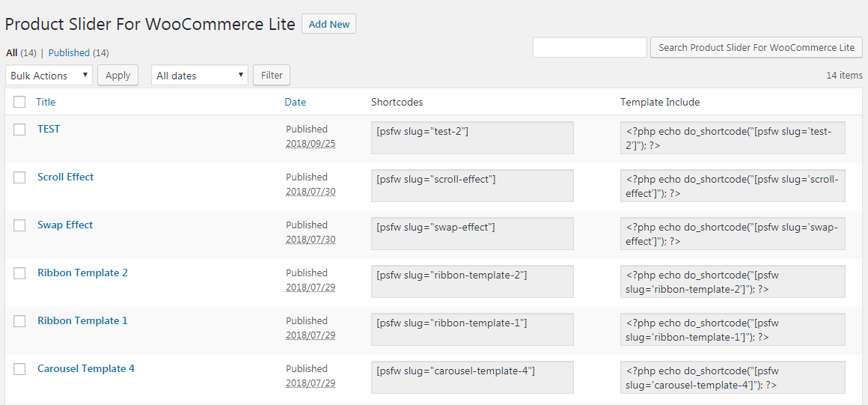Click the Shortcodes column header
This screenshot has width=868, height=405.
pos(397,102)
